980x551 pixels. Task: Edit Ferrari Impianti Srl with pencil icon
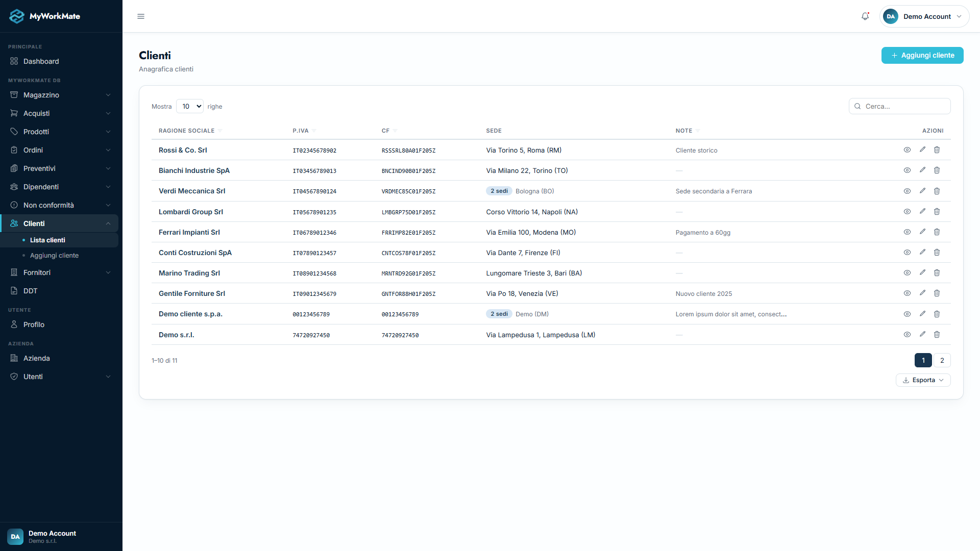click(x=922, y=232)
